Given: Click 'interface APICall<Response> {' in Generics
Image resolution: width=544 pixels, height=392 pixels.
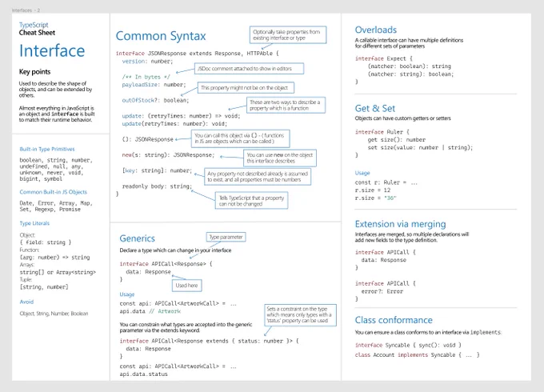Looking at the screenshot, I should [x=166, y=264].
